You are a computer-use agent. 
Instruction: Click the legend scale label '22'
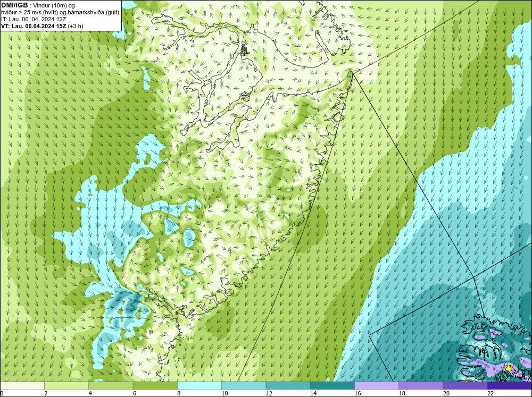[491, 393]
